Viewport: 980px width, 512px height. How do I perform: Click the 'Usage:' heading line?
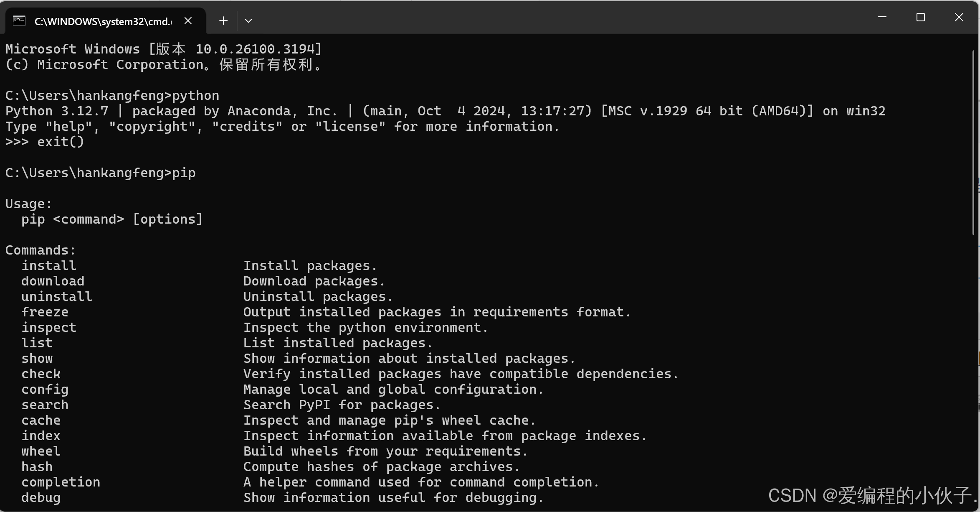coord(28,204)
